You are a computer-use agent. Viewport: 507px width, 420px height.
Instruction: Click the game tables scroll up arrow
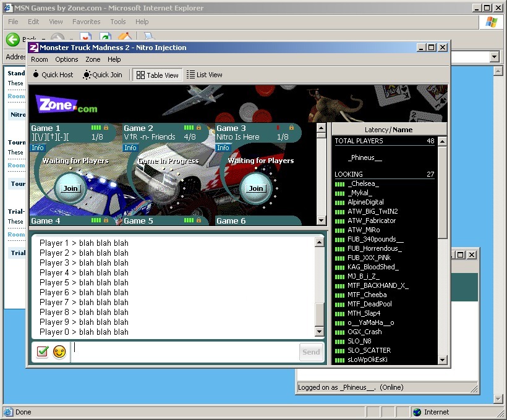(x=321, y=128)
